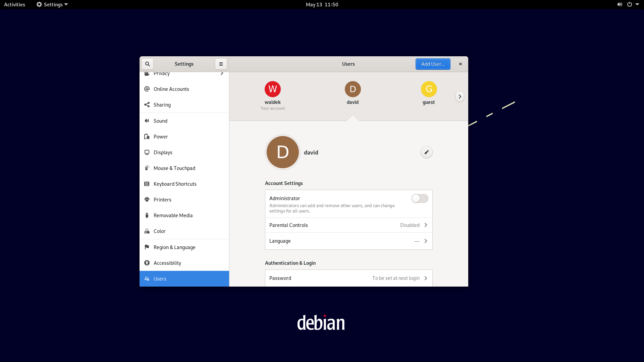Viewport: 644px width, 362px height.
Task: Toggle the Administrator switch for david
Action: click(419, 197)
